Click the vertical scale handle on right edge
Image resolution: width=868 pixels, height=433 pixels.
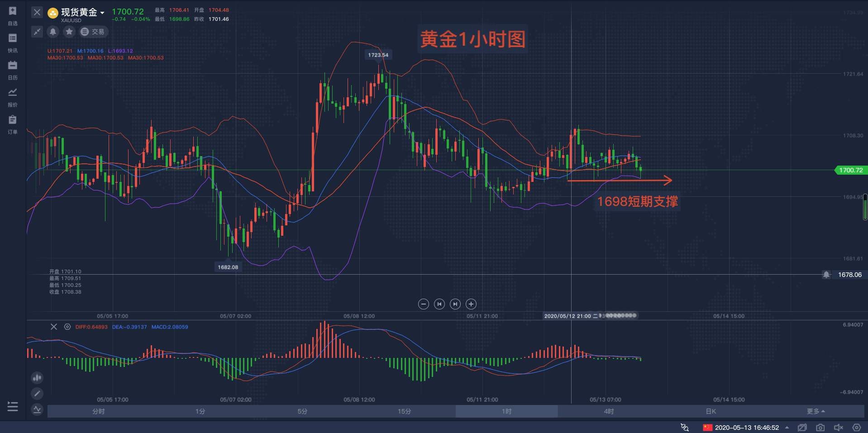point(865,207)
